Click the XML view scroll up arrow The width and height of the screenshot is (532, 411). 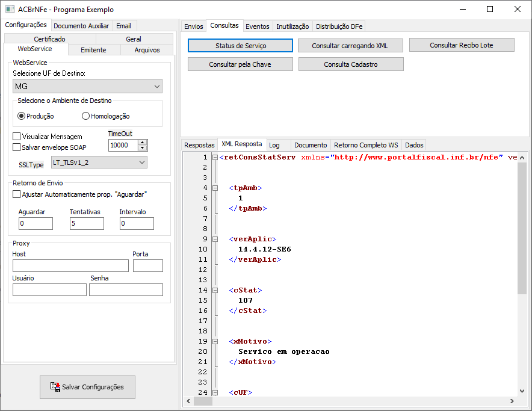(x=522, y=158)
